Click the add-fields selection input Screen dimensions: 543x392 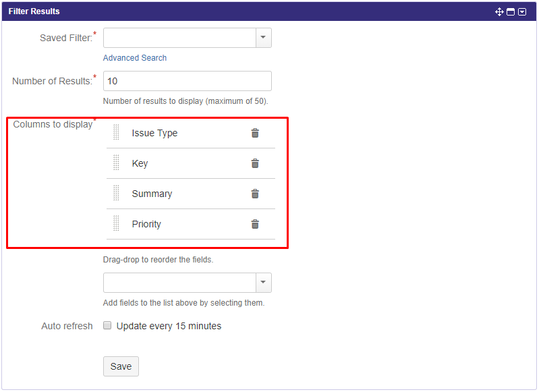[x=179, y=282]
